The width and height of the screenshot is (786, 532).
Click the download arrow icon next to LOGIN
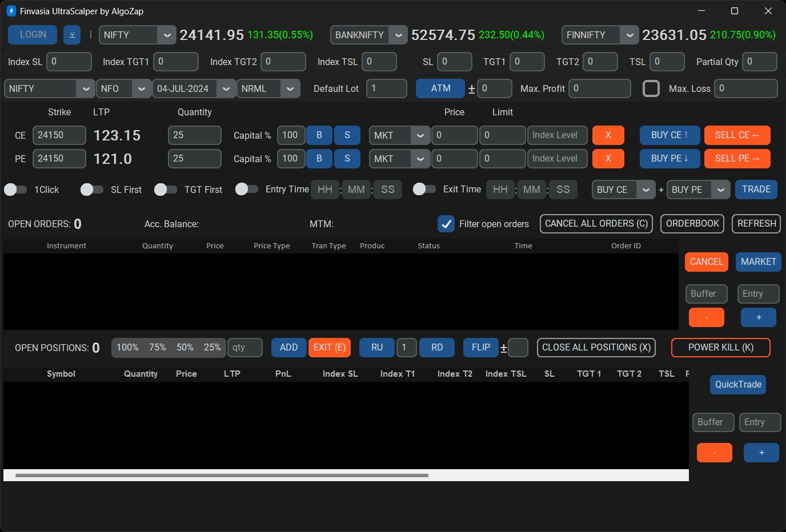72,35
